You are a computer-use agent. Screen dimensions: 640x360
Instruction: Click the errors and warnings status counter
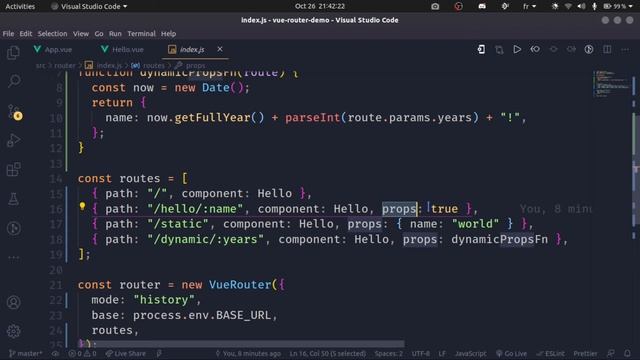coord(82,353)
